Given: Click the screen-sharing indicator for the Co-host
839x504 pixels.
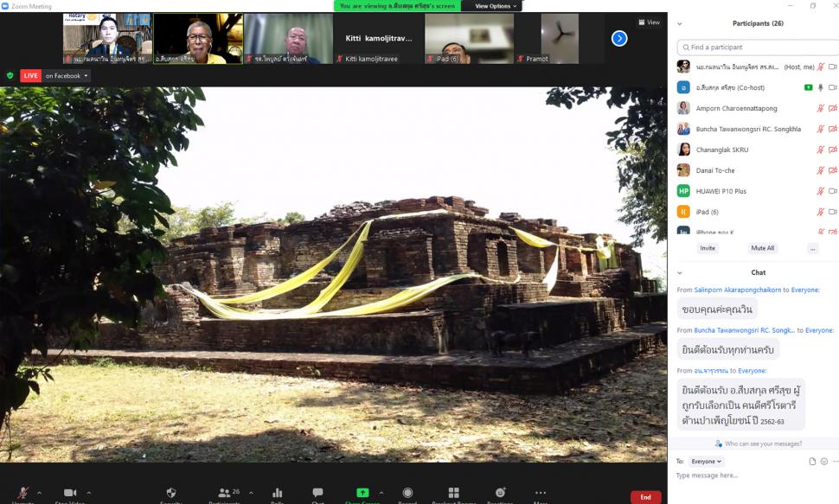Looking at the screenshot, I should pos(809,87).
